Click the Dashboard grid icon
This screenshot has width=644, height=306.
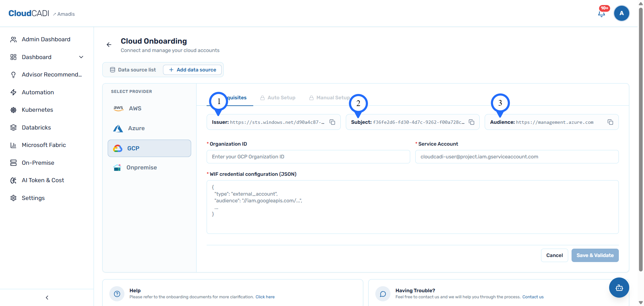13,57
